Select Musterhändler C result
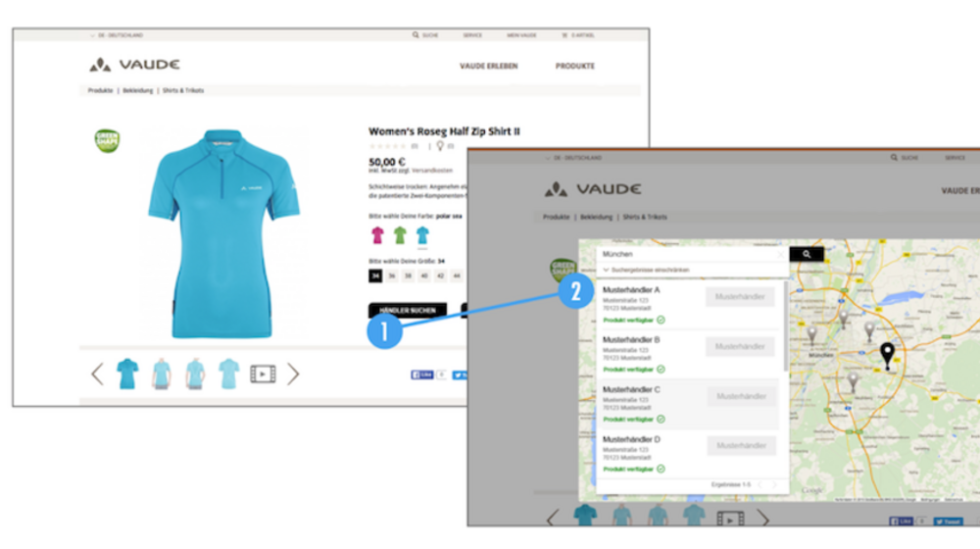980x549 pixels. pos(689,404)
